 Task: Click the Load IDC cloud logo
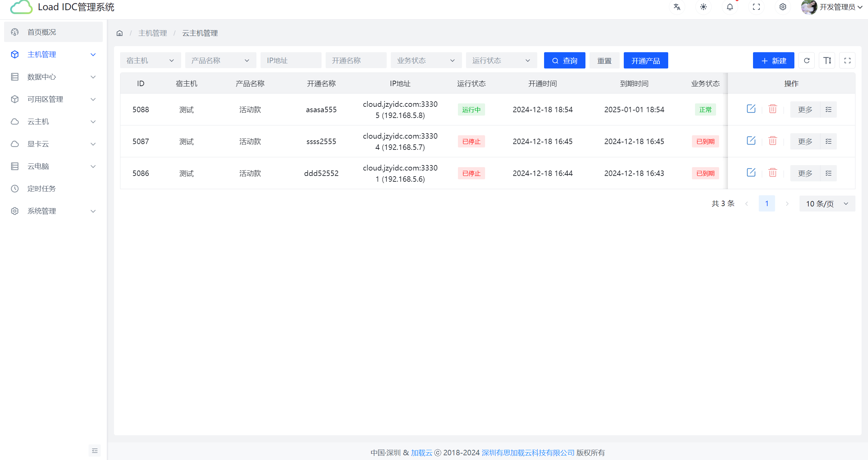click(21, 7)
